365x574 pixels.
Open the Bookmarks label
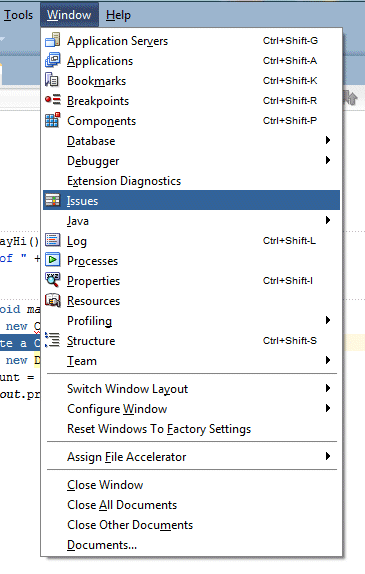pos(97,81)
